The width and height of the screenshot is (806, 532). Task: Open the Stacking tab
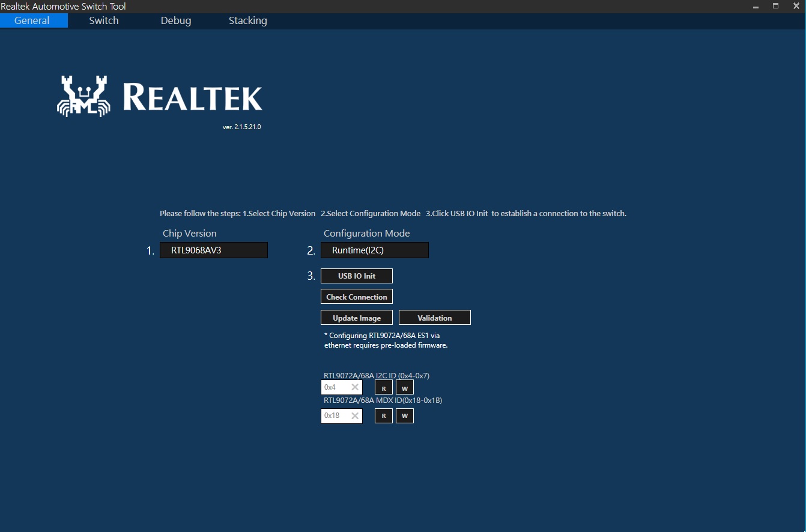248,20
